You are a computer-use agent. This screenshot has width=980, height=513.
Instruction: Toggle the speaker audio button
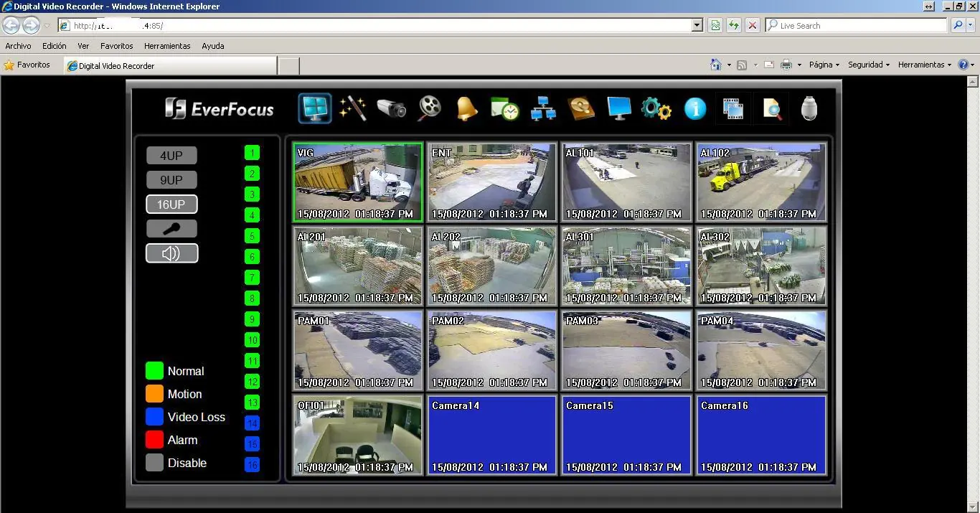tap(171, 253)
